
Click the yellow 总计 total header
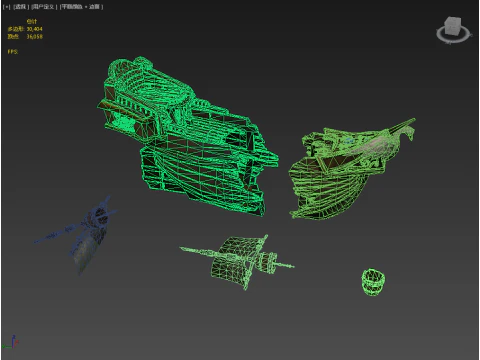coord(32,22)
